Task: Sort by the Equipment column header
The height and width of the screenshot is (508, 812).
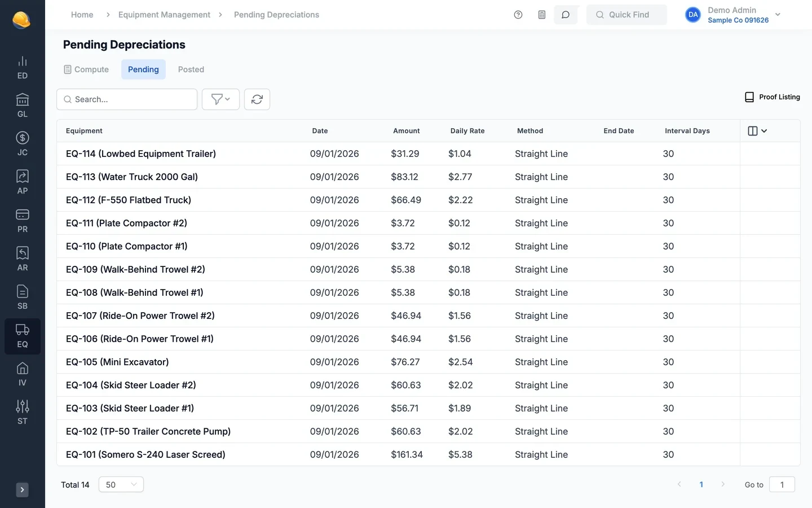Action: click(x=84, y=131)
